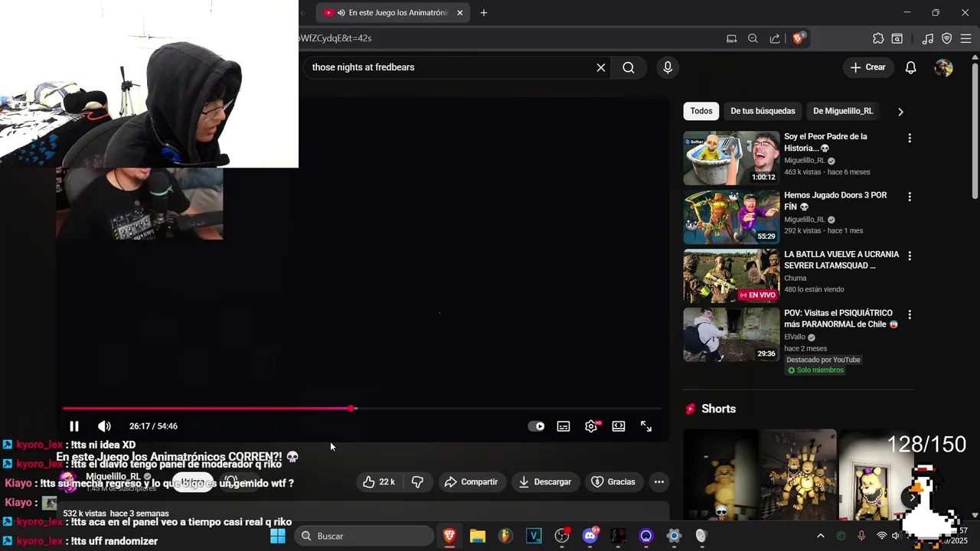
Task: Open Brave Shields lion icon
Action: point(798,38)
